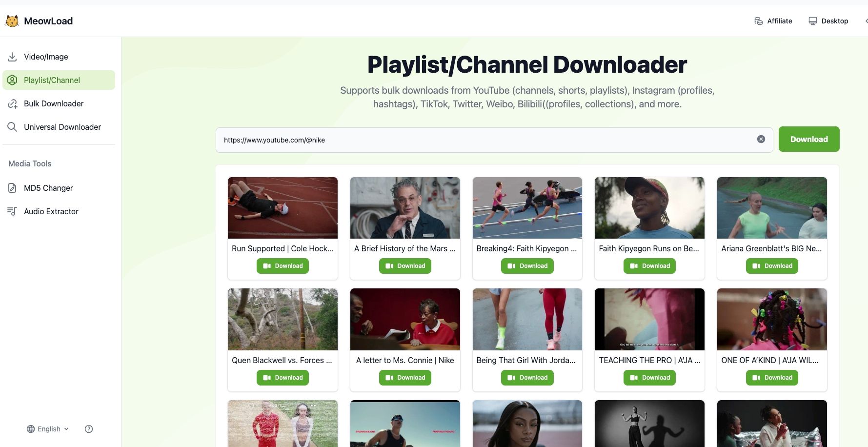Select Playlist/Channel in the sidebar
Image resolution: width=868 pixels, height=447 pixels.
(x=59, y=80)
